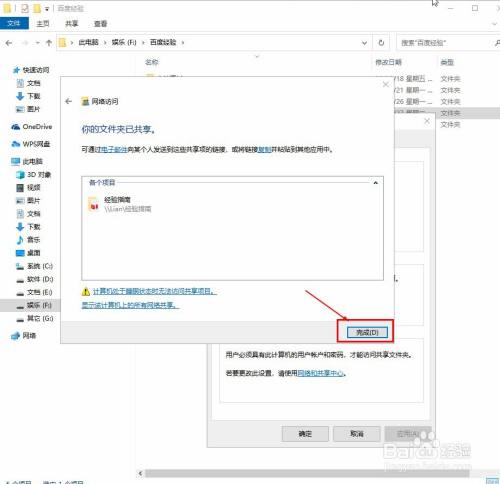Click the scrollbar left arrow
Viewport: 500px width, 484px height.
[x=140, y=473]
